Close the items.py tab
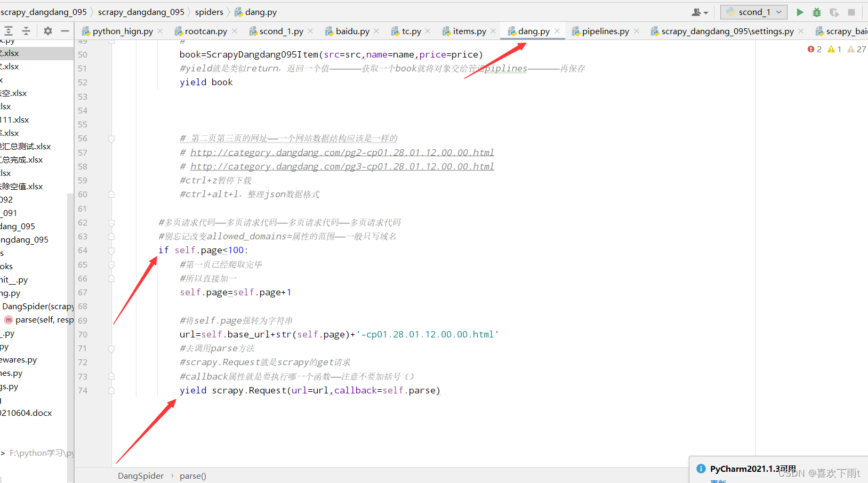Screen dimensions: 868x483 coord(493,31)
